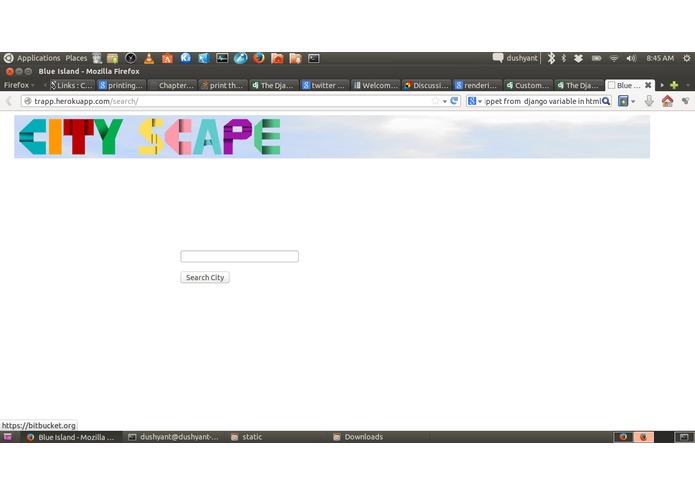Go to the Firefox home page
This screenshot has width=695, height=494.
(x=667, y=101)
